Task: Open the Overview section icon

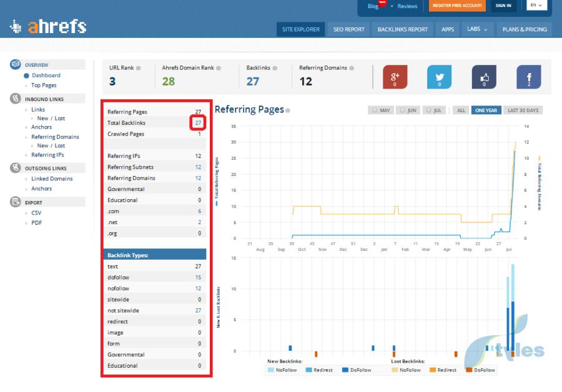Action: (16, 64)
